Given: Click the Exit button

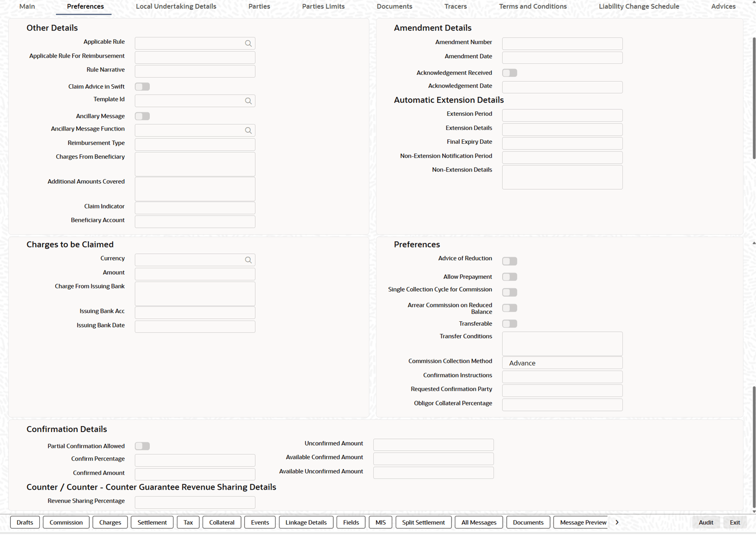Looking at the screenshot, I should [x=735, y=522].
